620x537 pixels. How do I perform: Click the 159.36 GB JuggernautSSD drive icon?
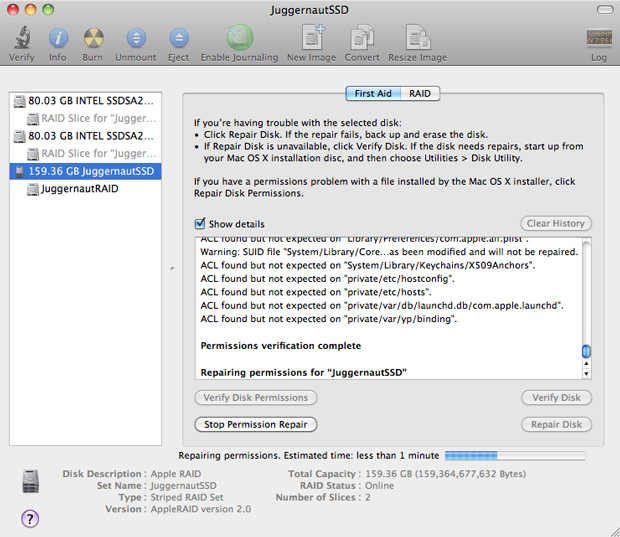20,172
